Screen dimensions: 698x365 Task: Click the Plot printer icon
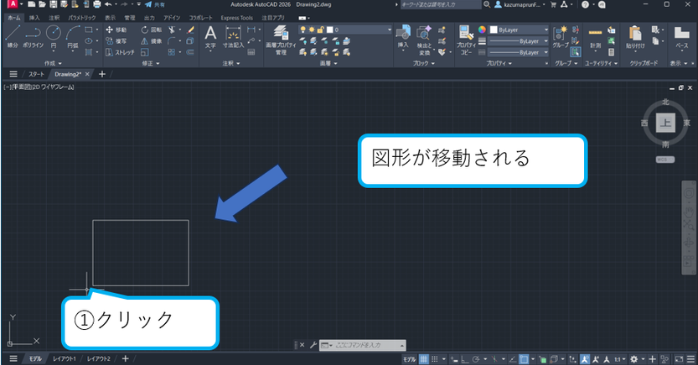(97, 4)
